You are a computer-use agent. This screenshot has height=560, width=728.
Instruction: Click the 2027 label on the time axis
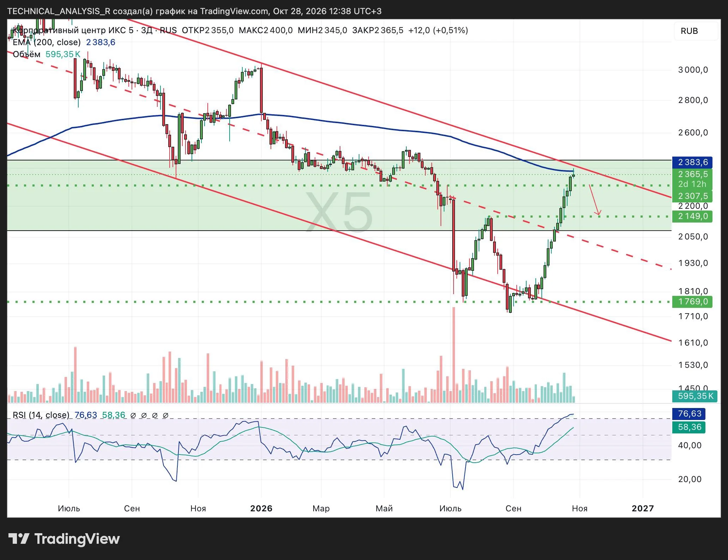point(643,508)
